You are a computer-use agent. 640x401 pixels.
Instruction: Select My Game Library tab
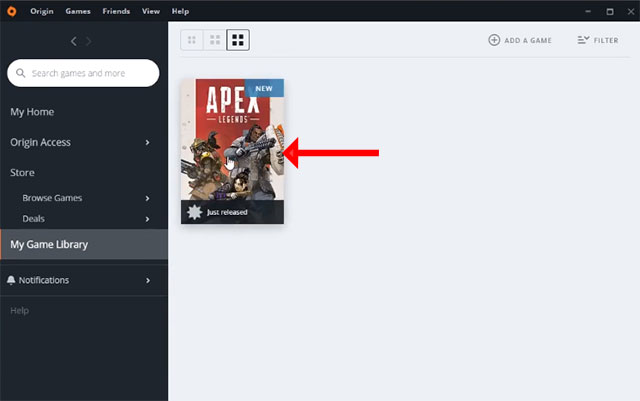(x=84, y=244)
